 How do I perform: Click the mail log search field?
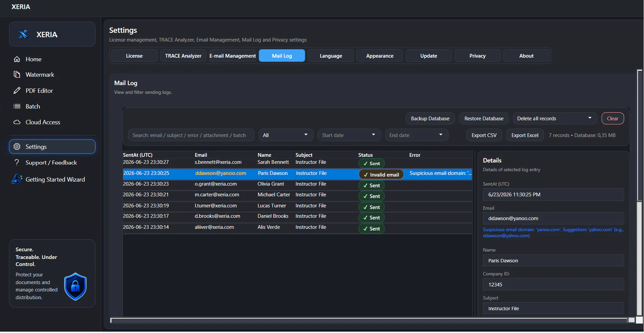pos(191,135)
